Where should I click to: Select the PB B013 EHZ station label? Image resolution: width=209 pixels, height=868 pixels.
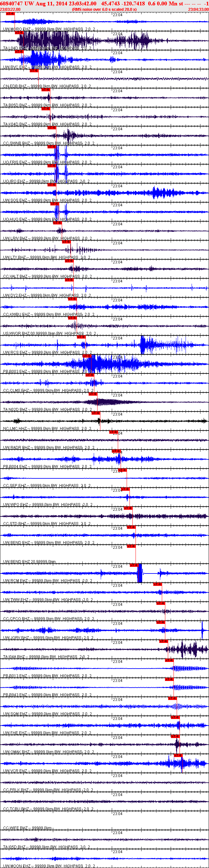click(47, 676)
